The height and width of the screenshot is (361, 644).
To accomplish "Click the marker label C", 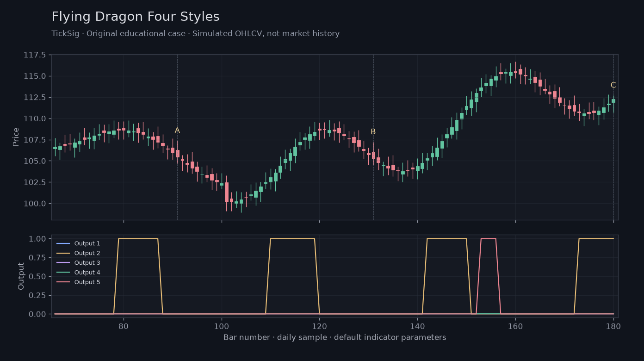I will point(613,85).
